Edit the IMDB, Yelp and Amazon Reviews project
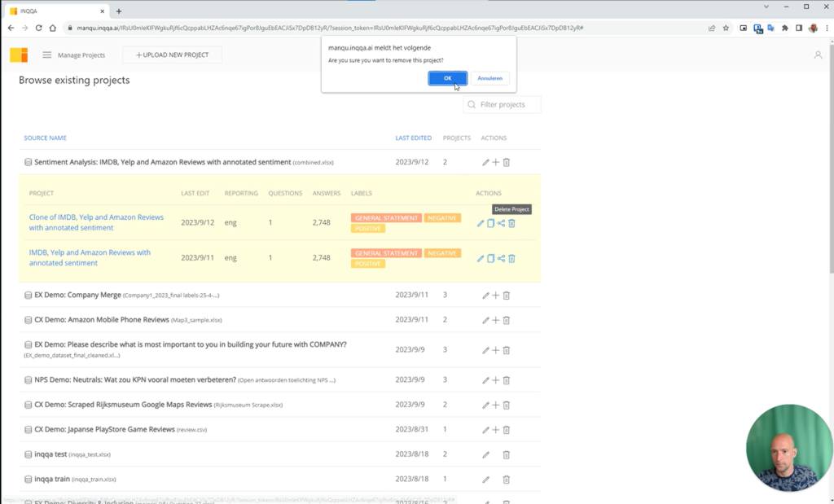This screenshot has width=834, height=504. 481,258
